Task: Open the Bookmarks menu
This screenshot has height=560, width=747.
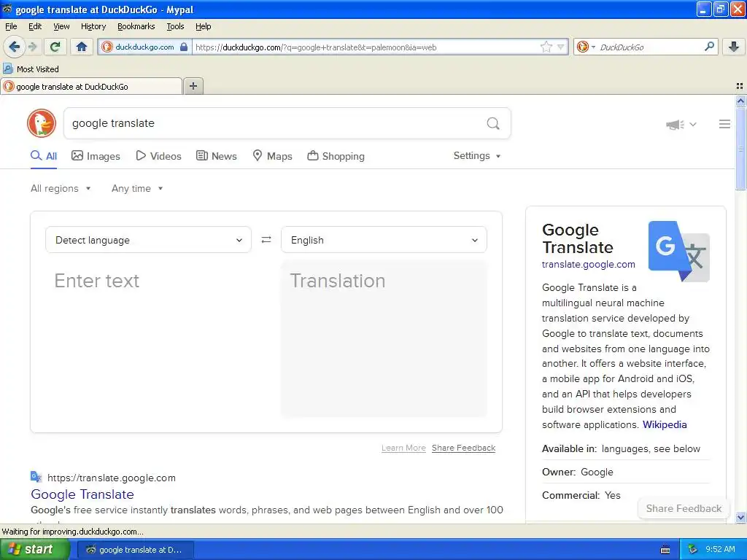Action: (136, 27)
